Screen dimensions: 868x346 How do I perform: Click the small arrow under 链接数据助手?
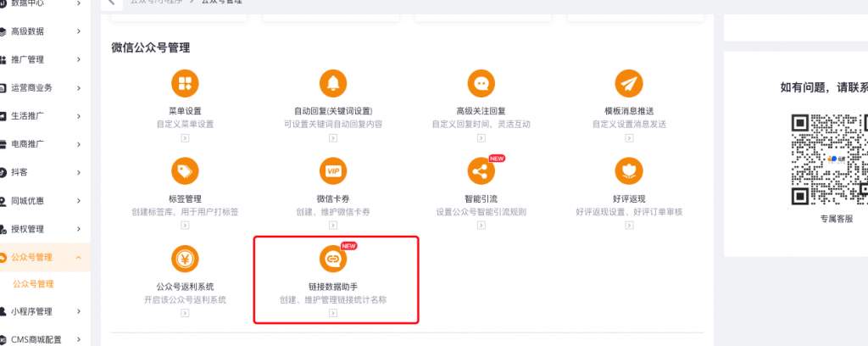click(x=332, y=313)
